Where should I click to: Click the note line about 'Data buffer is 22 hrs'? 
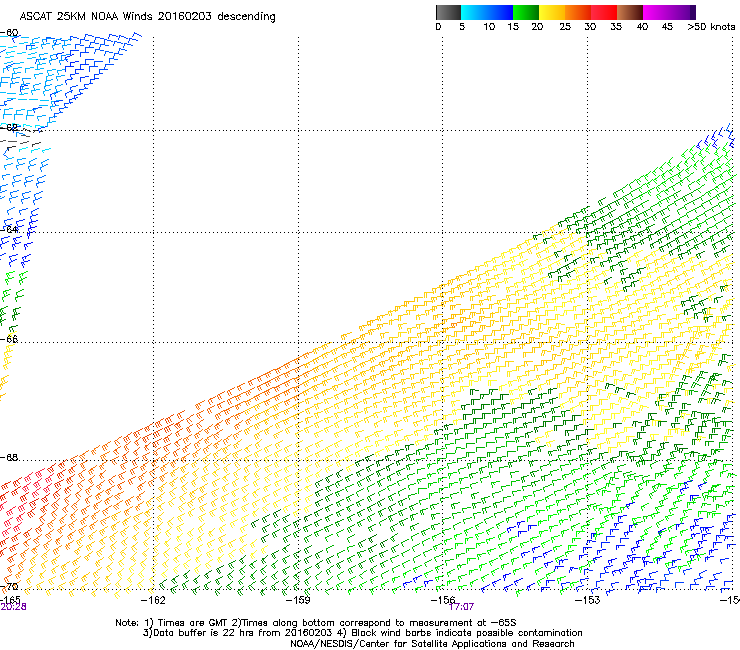pyautogui.click(x=362, y=633)
